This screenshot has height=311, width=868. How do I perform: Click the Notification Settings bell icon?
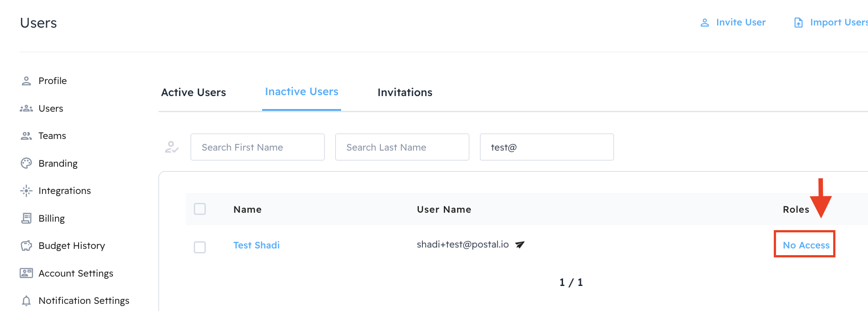tap(26, 301)
